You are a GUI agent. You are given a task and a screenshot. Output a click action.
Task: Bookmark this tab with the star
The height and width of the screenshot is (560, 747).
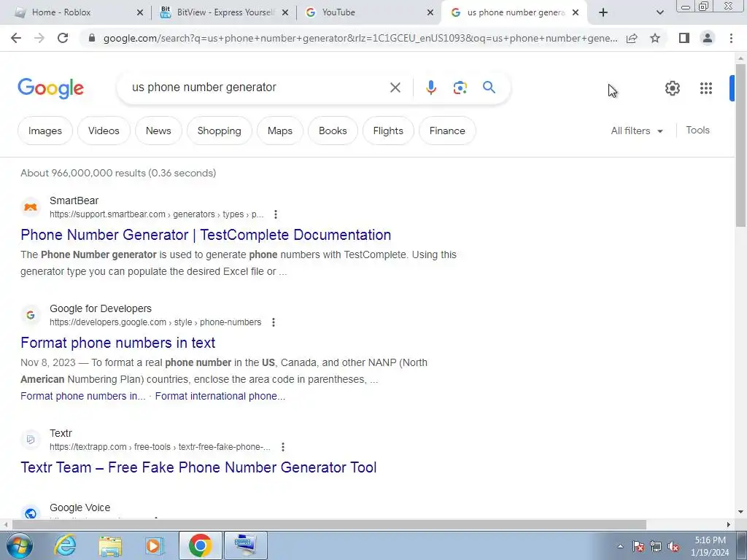pos(655,38)
